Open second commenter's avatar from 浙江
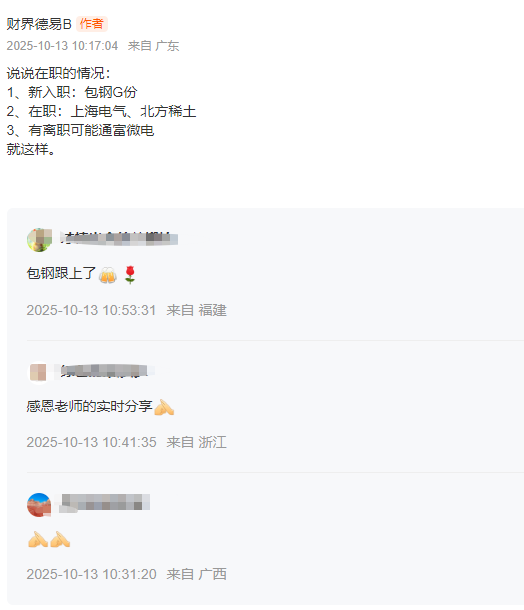 [38, 372]
